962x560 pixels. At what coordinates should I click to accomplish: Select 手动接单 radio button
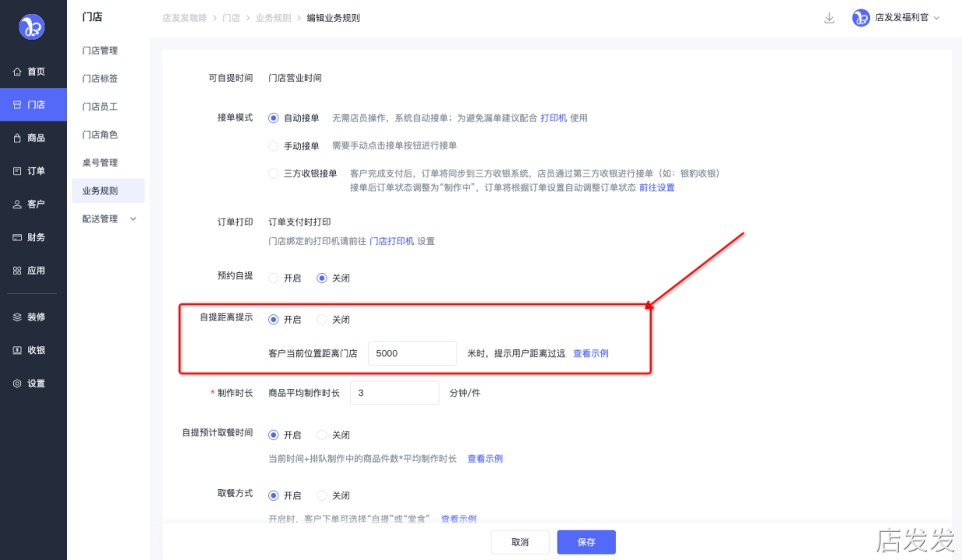pos(273,145)
